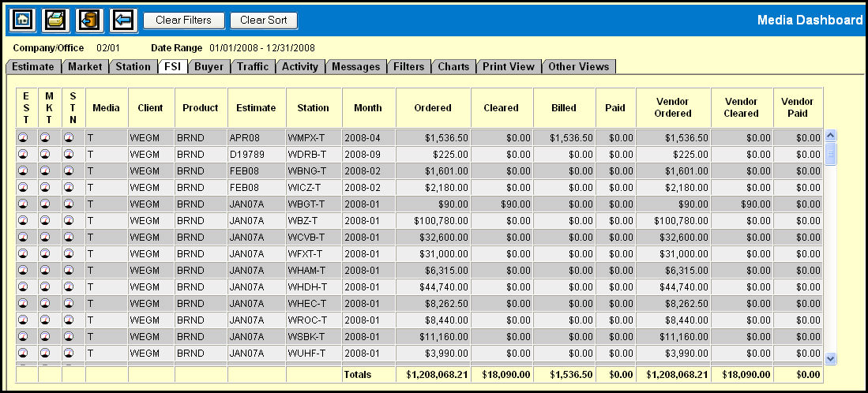This screenshot has height=393, width=868.
Task: Click the blue back arrow icon
Action: pos(122,20)
